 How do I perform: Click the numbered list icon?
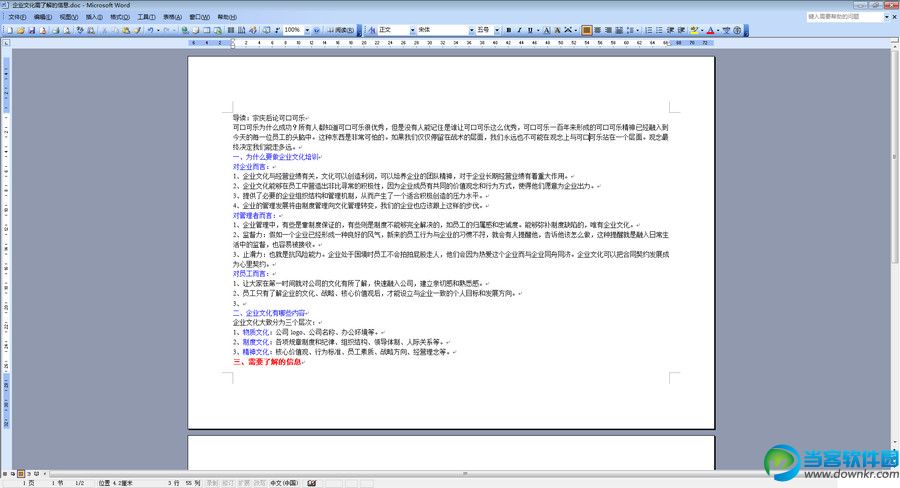649,30
